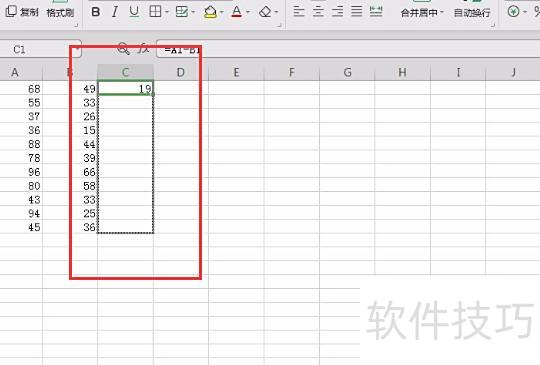This screenshot has width=540, height=365.
Task: Click distributed alignment icon
Action: [376, 12]
